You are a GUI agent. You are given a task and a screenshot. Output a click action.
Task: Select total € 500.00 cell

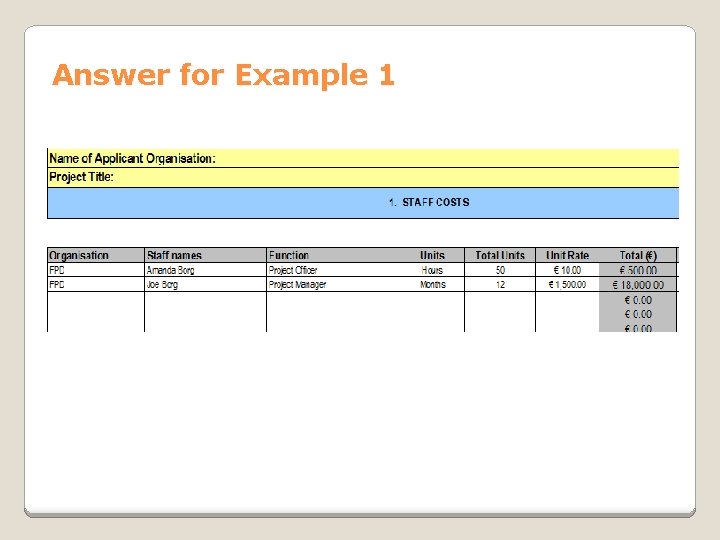(x=638, y=270)
